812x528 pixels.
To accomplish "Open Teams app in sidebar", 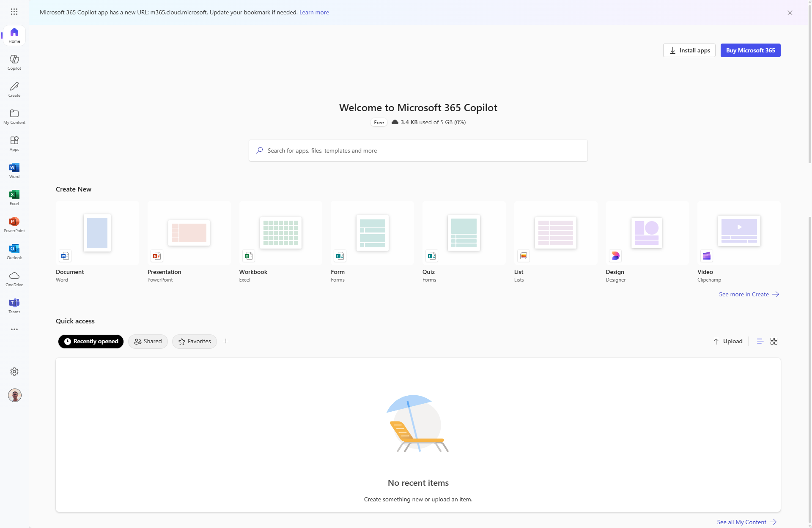I will click(14, 306).
